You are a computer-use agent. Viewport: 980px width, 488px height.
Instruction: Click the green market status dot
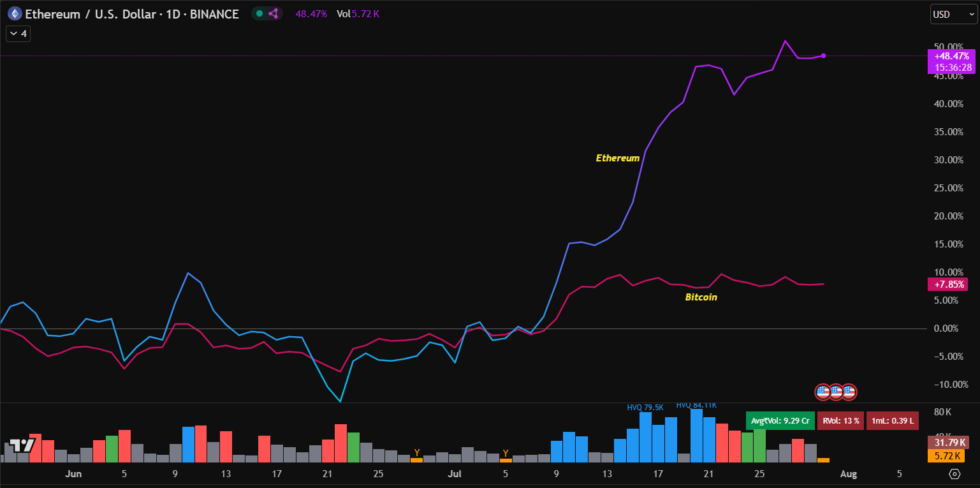tap(260, 13)
